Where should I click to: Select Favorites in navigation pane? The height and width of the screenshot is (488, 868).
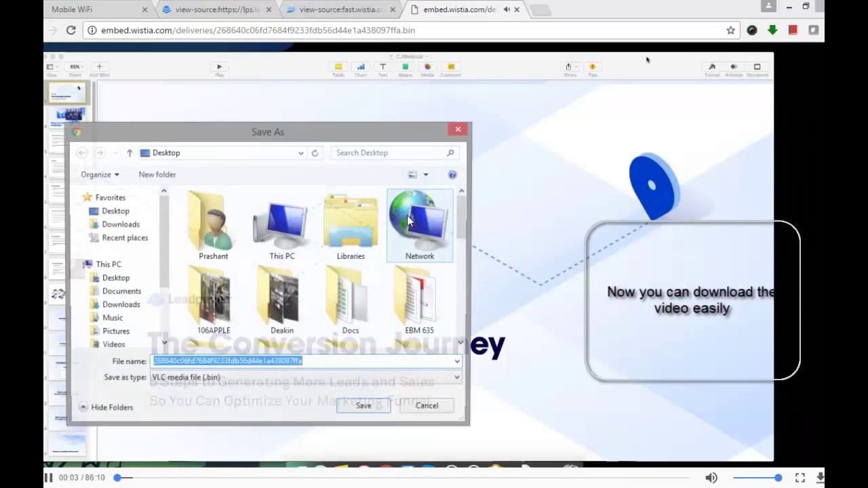coord(104,197)
